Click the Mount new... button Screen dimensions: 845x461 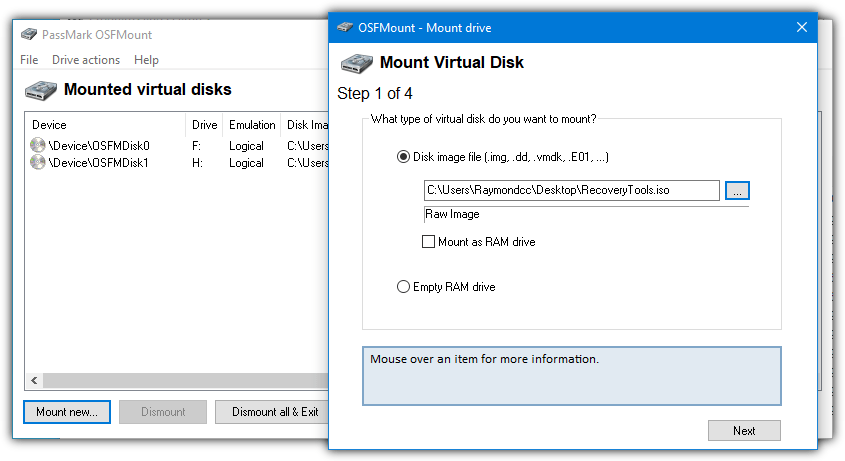pos(67,412)
